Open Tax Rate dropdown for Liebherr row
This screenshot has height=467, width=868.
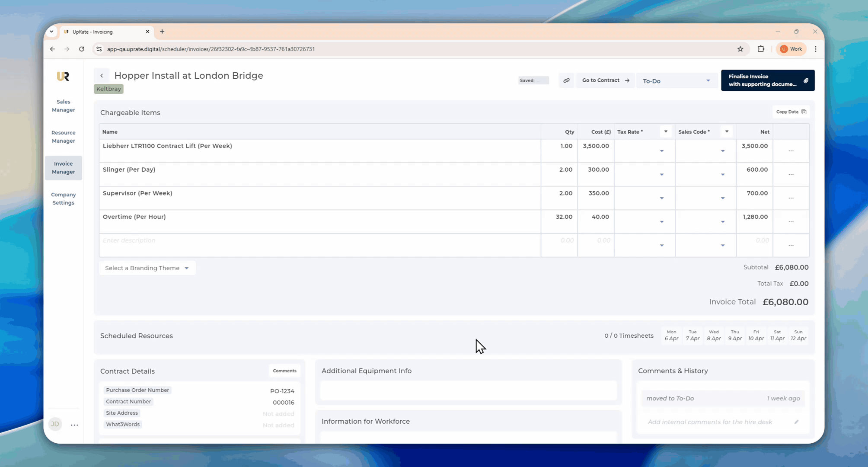pyautogui.click(x=661, y=151)
